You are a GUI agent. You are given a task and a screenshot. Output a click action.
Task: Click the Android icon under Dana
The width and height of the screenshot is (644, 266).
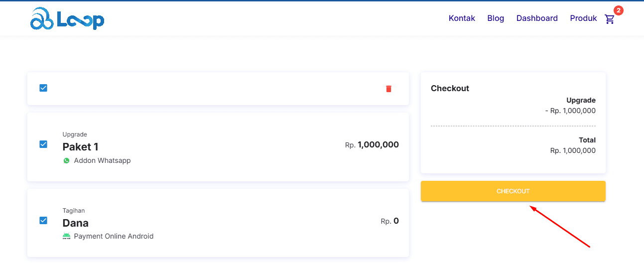67,237
